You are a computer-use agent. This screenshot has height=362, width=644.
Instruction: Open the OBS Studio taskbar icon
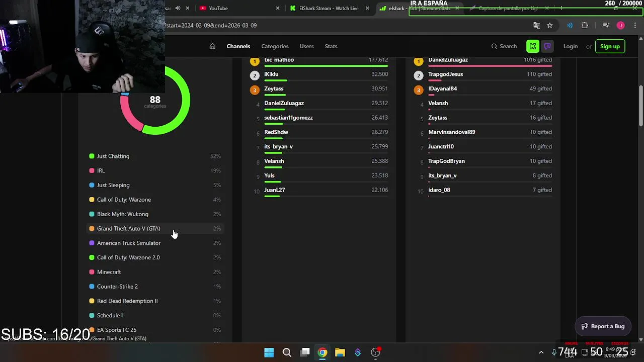375,352
